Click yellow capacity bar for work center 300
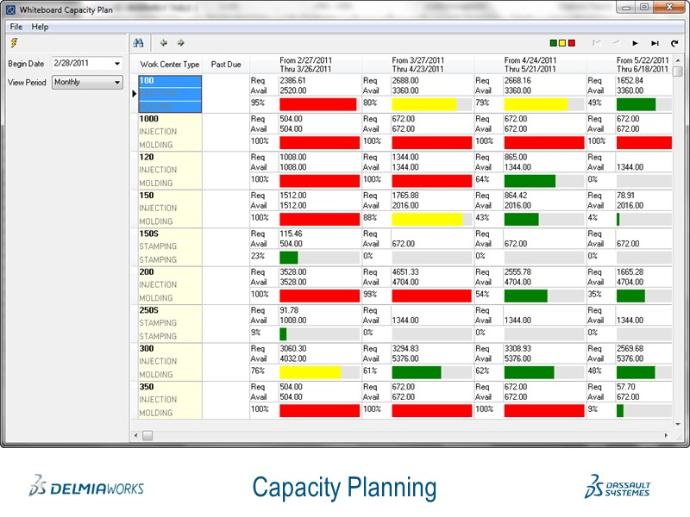 (310, 372)
